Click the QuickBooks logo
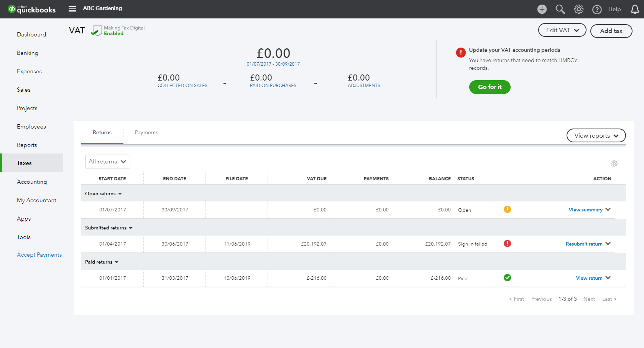644x348 pixels. tap(32, 9)
